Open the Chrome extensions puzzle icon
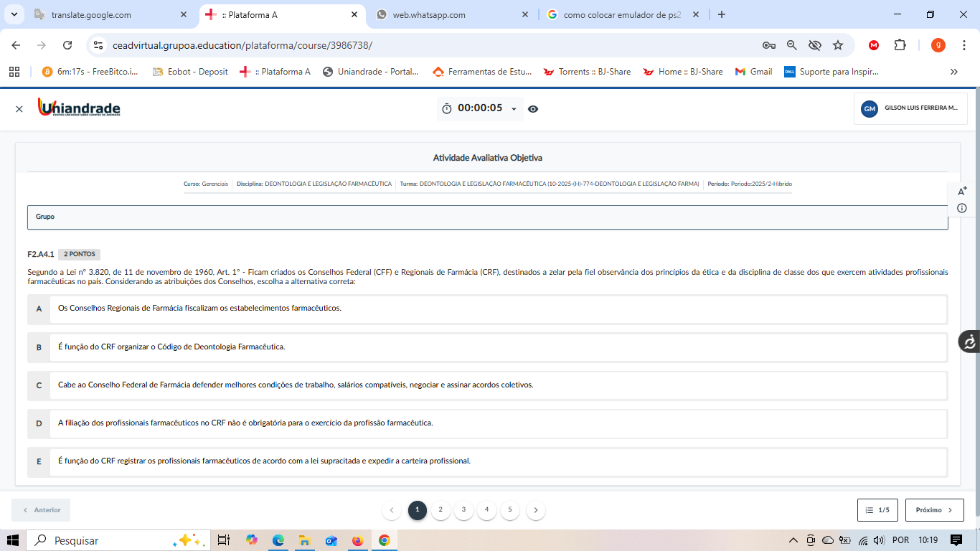The image size is (980, 551). [x=900, y=45]
